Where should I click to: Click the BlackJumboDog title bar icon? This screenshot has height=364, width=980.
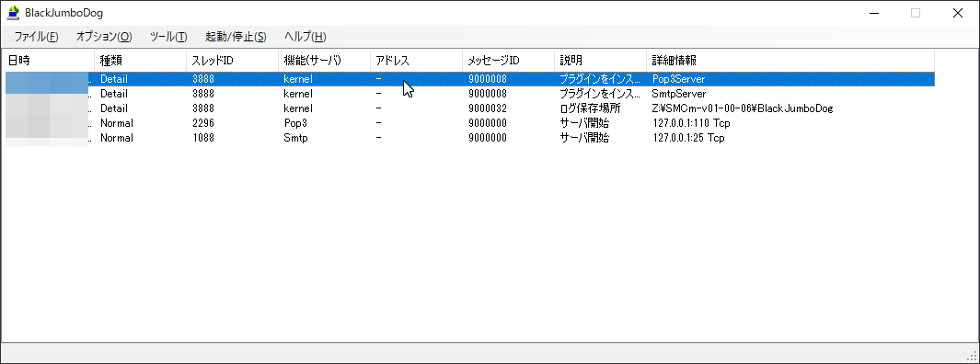(13, 13)
